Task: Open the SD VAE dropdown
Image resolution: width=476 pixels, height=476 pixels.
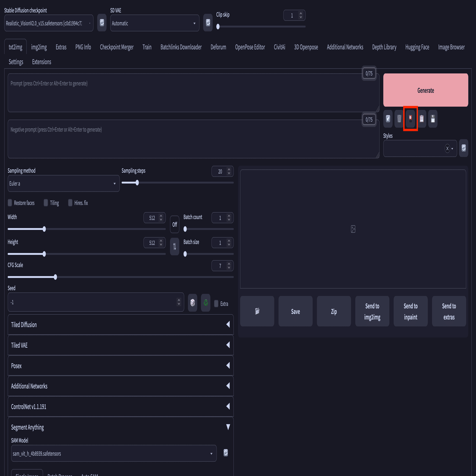Action: pyautogui.click(x=154, y=23)
